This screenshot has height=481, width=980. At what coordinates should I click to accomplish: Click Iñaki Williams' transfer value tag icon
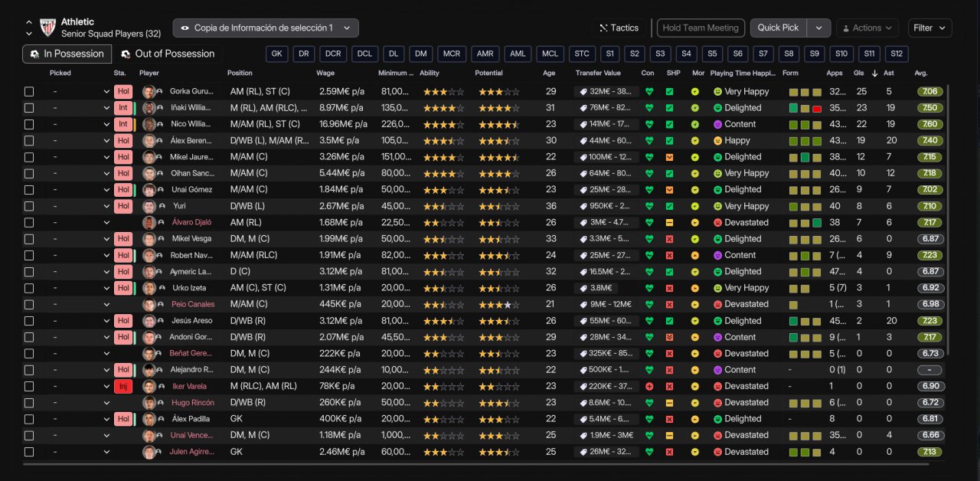pos(583,108)
